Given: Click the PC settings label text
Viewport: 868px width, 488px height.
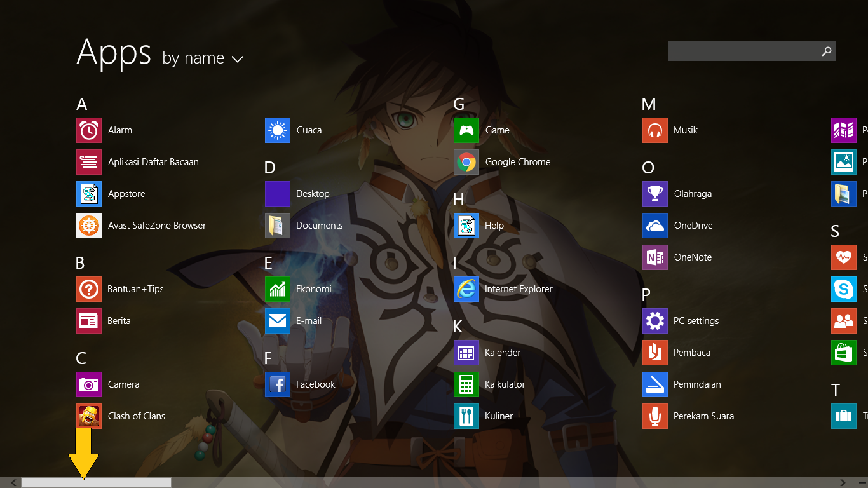Looking at the screenshot, I should (x=696, y=321).
